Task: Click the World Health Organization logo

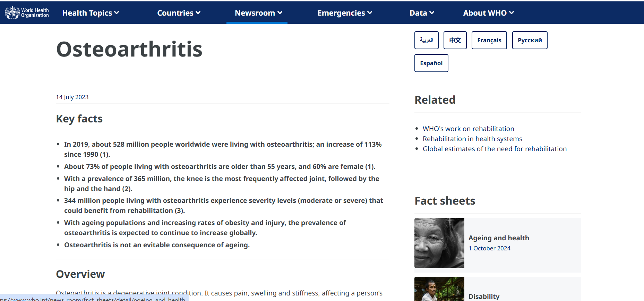Action: (x=27, y=12)
